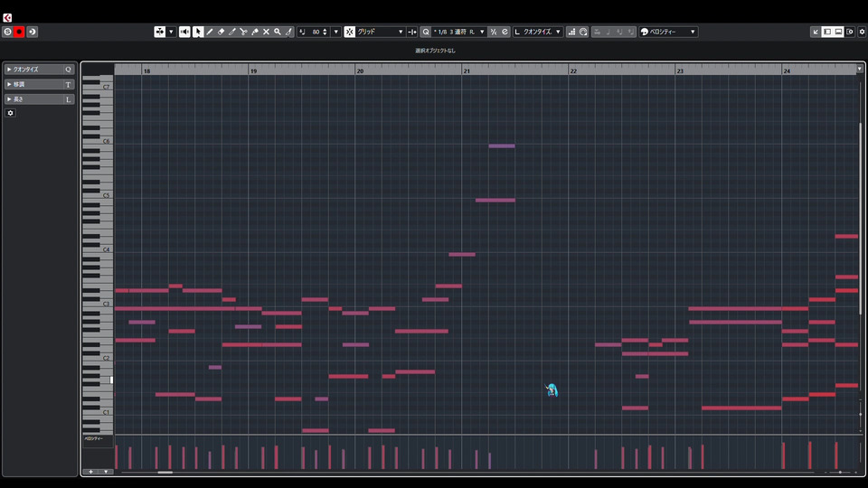The image size is (868, 488).
Task: Open the Snap Type グリッド dropdown
Action: pyautogui.click(x=381, y=33)
